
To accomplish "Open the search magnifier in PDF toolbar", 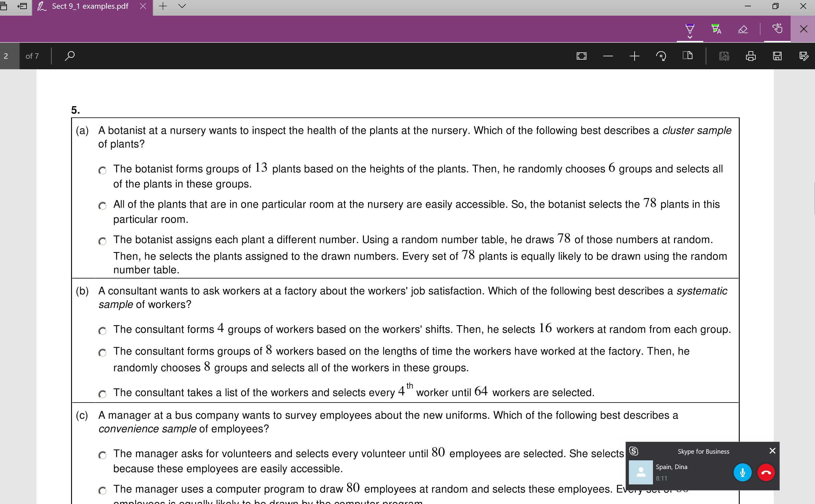I will 69,56.
